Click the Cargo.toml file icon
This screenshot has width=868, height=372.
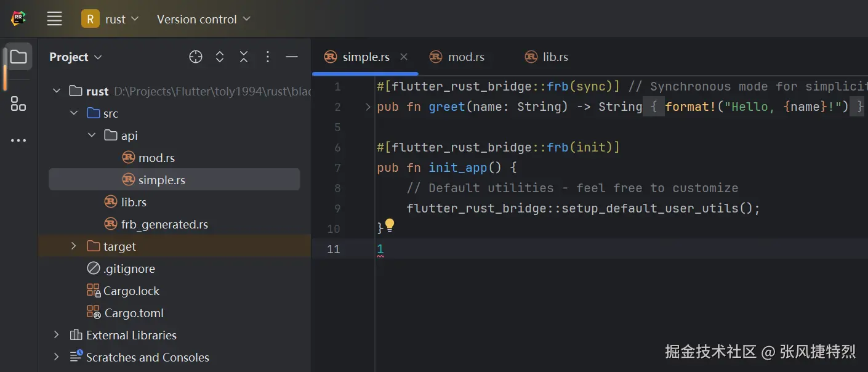click(94, 313)
